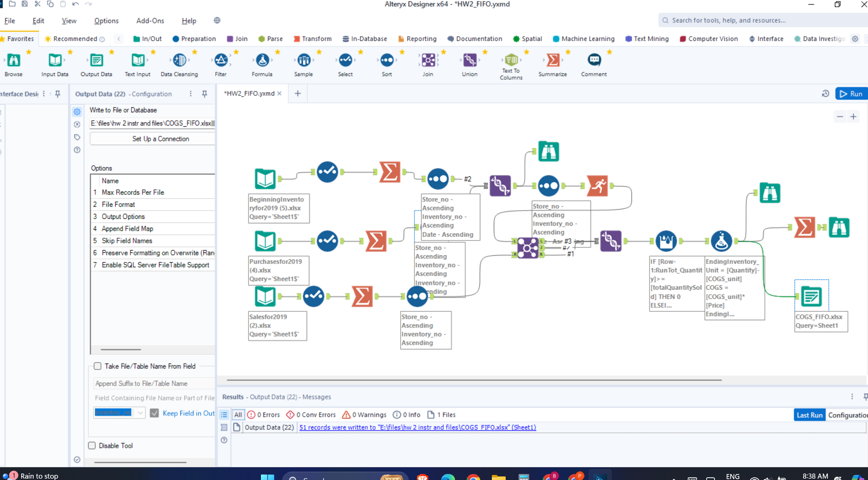Open the Add-Ons menu
The height and width of the screenshot is (480, 868).
point(150,21)
